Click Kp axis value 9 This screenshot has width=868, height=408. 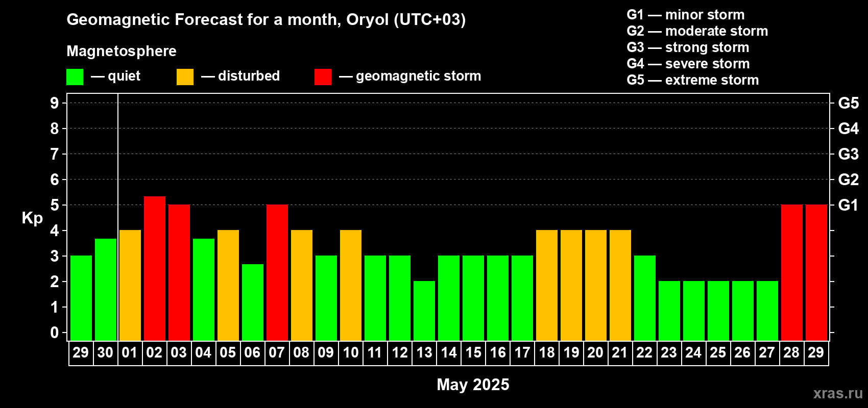click(x=55, y=103)
